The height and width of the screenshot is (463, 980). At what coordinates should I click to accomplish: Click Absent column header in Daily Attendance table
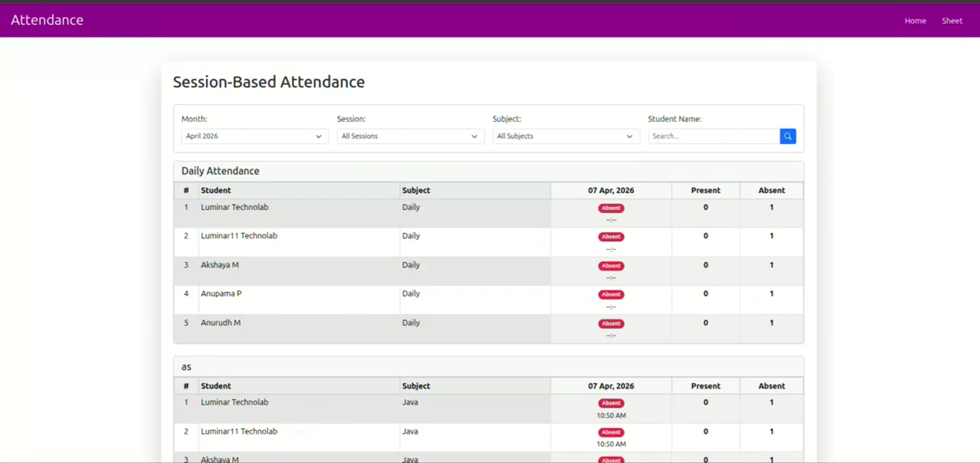[x=771, y=190]
